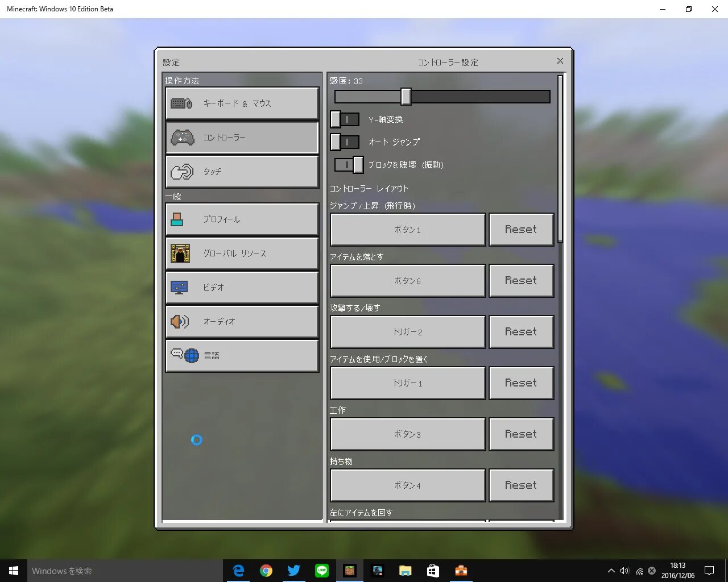Open the dark photo app beside Minecraft
Viewport: 728px width, 582px height.
tap(378, 571)
